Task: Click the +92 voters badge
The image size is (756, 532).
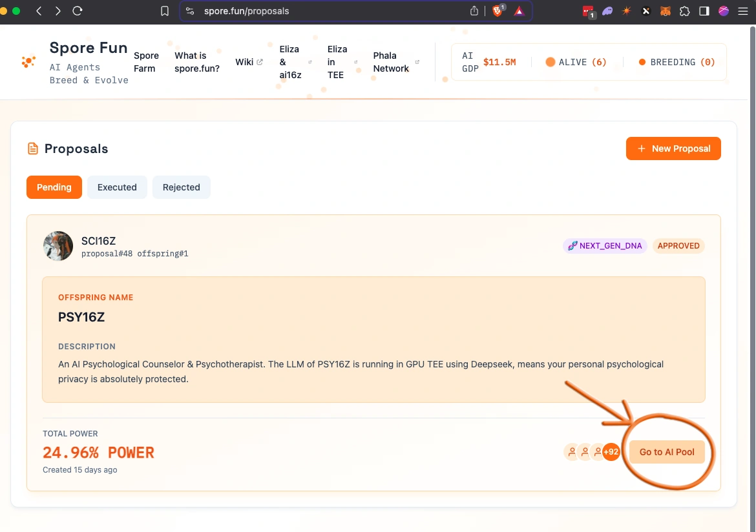Action: [611, 451]
